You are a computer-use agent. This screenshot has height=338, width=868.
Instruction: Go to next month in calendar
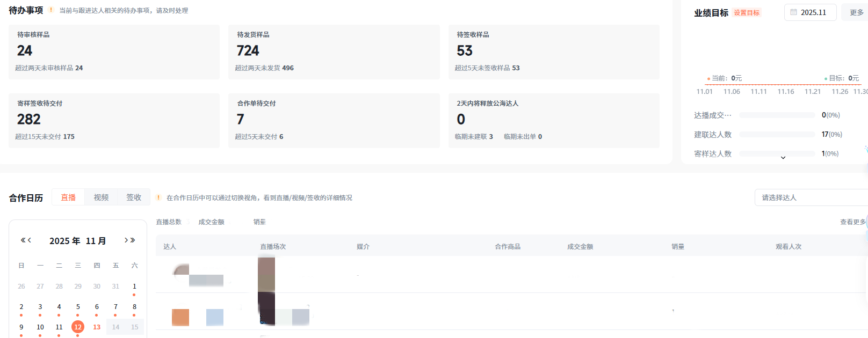[126, 240]
